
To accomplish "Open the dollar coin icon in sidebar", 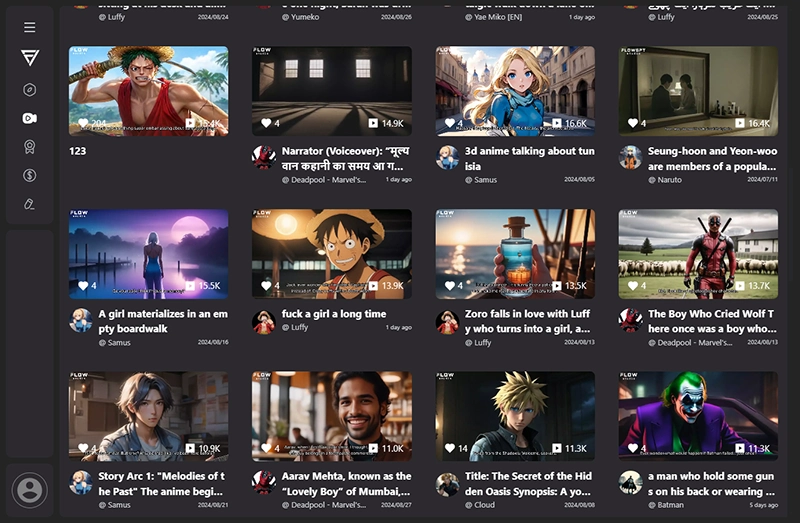I will tap(30, 176).
